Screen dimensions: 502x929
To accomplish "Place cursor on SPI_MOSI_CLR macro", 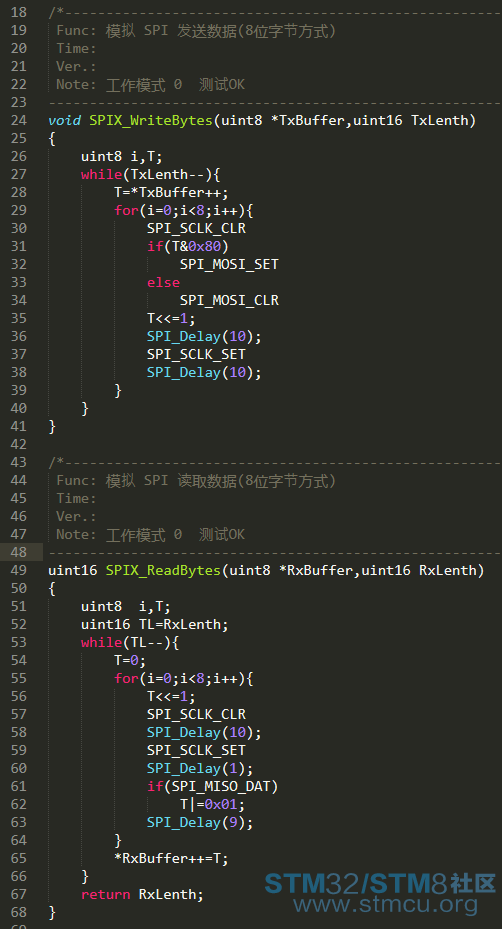I will (229, 300).
